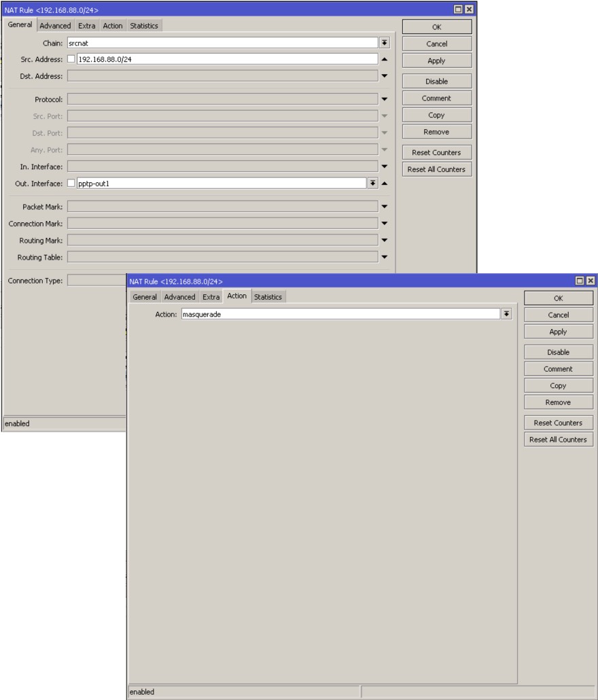
Task: Click Apply in the front NAT Rule window
Action: 558,332
